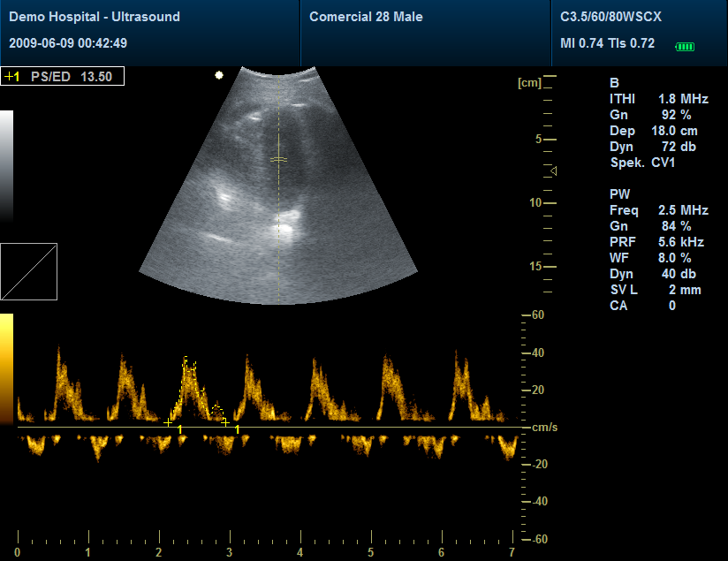This screenshot has width=728, height=561.
Task: Select the PS/ED 13.50 measurement label
Action: 62,76
